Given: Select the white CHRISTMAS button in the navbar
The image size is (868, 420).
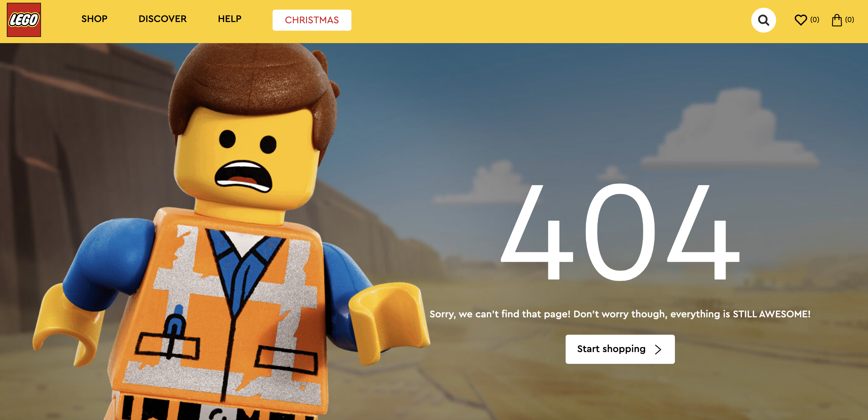Looking at the screenshot, I should coord(312,20).
